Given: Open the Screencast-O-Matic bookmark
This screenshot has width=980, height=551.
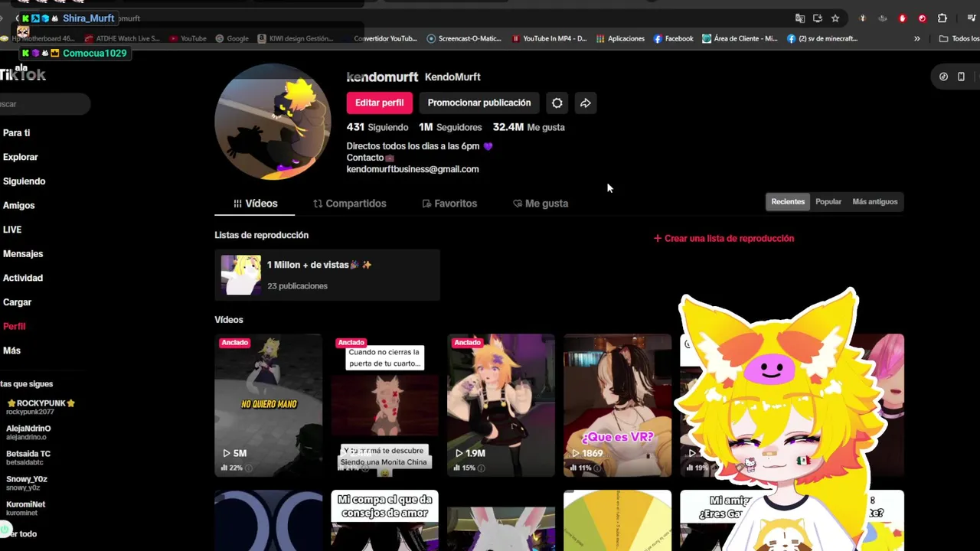Looking at the screenshot, I should (x=464, y=38).
